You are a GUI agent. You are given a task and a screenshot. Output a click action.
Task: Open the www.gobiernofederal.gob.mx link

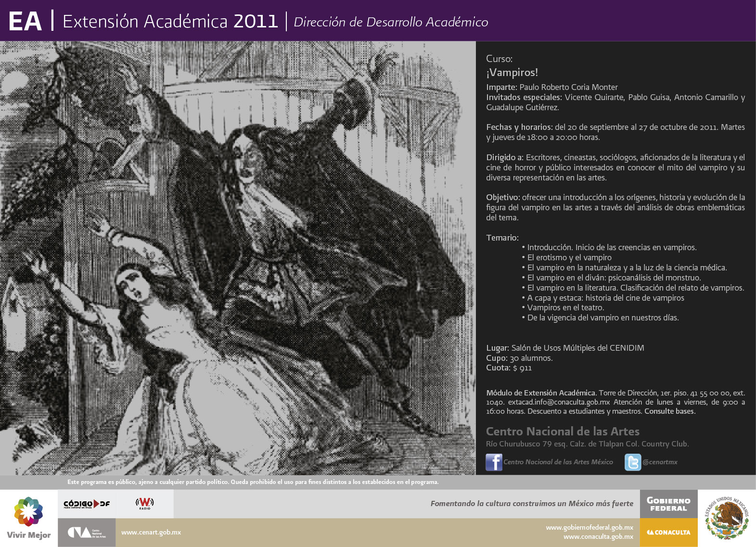(589, 527)
